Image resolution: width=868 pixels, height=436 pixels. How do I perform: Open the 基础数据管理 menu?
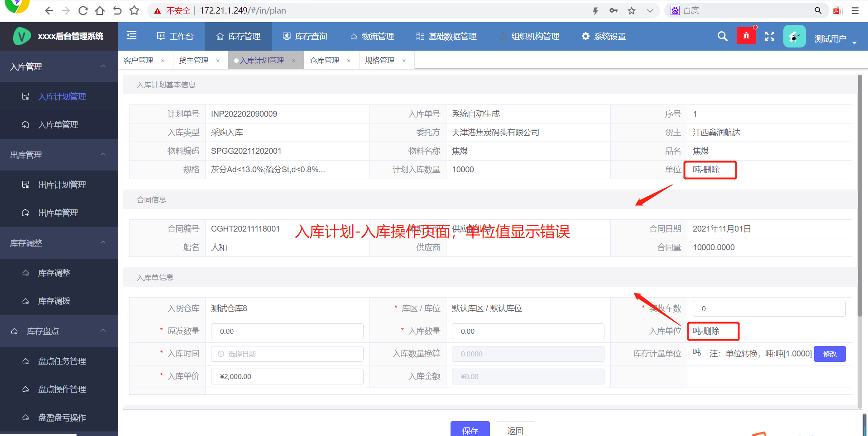[446, 36]
